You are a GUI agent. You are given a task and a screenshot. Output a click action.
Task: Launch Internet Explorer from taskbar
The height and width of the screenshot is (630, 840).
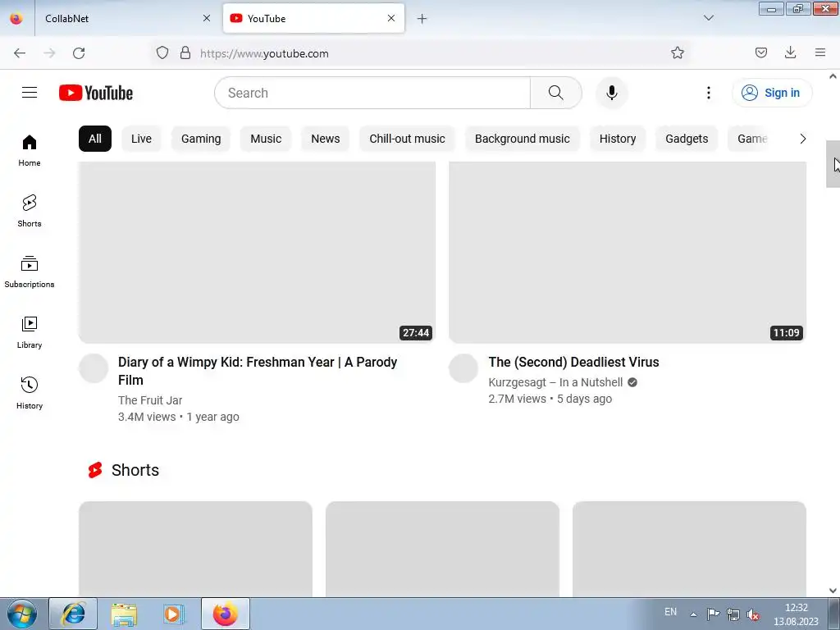click(x=73, y=614)
